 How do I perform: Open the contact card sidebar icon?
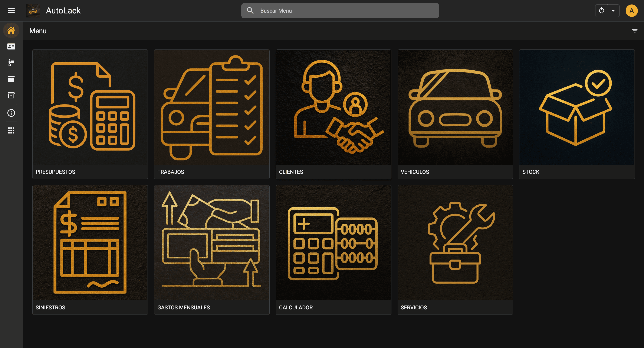11,46
